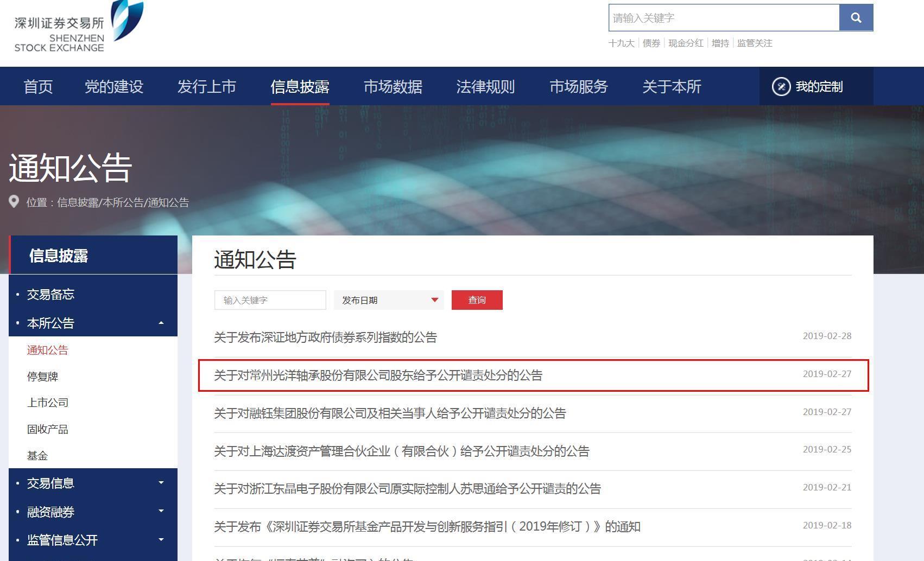The image size is (924, 561).
Task: Focus the 请输入关键字 search field
Action: tap(724, 18)
